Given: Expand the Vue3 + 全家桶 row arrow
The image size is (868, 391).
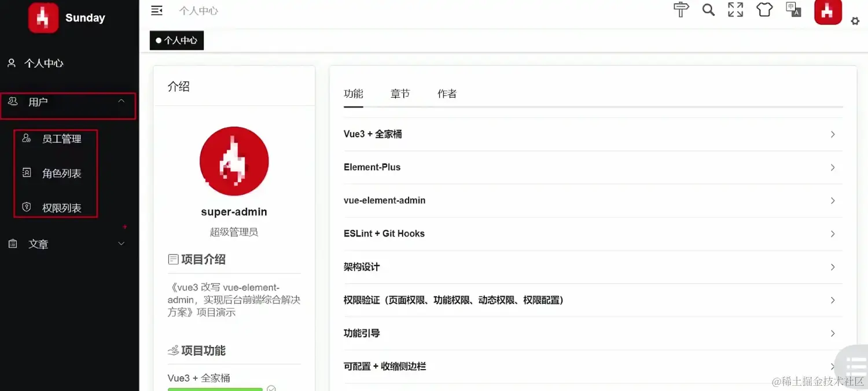Looking at the screenshot, I should tap(833, 134).
